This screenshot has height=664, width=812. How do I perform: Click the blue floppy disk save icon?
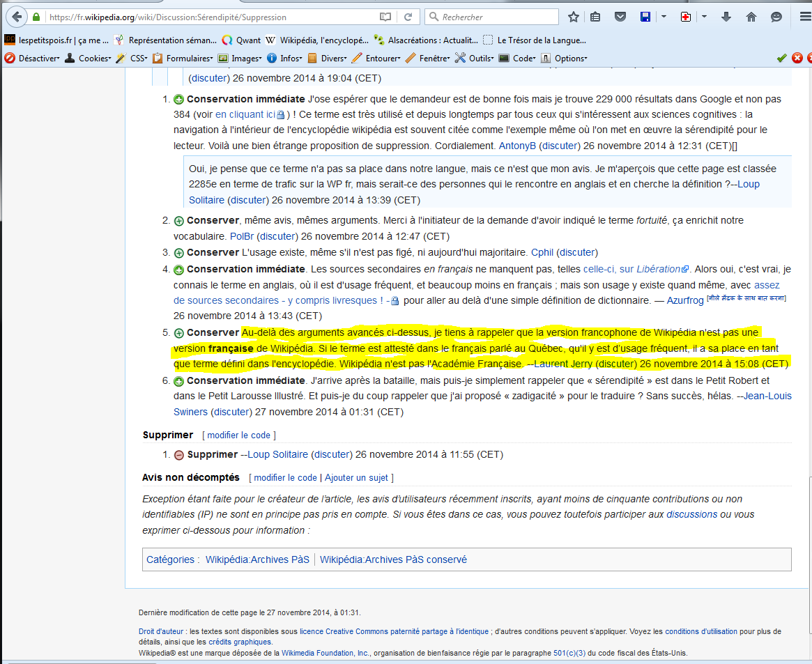tap(645, 17)
